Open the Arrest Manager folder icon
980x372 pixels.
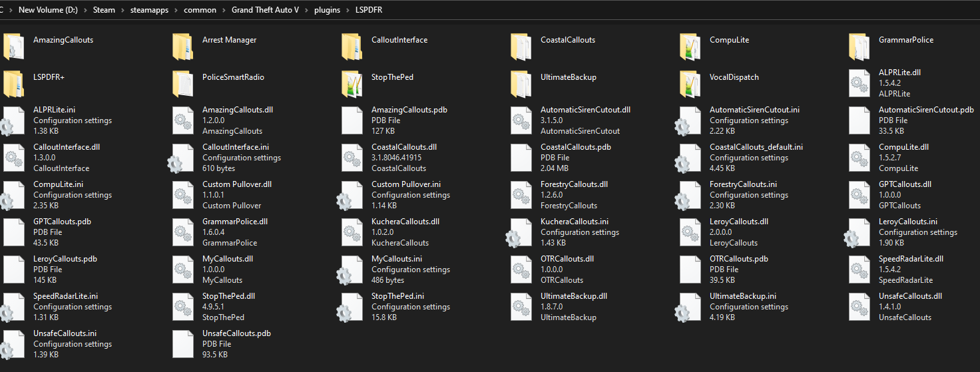182,46
